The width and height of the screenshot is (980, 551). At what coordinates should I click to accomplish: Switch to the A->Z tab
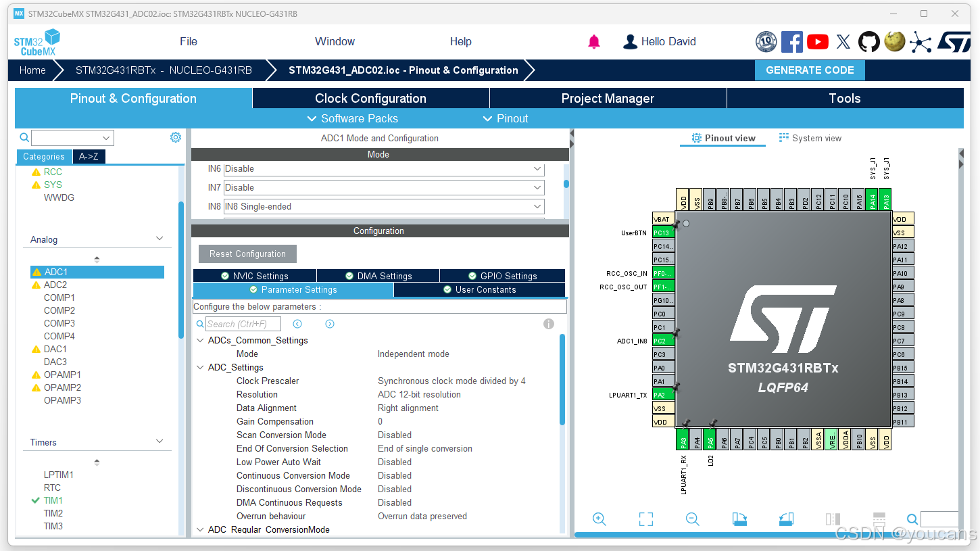pyautogui.click(x=89, y=156)
